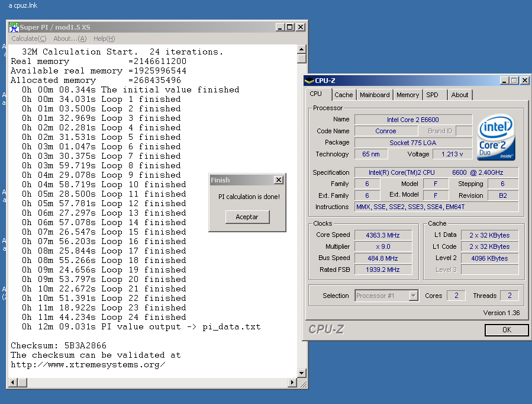This screenshot has height=404, width=532.
Task: Click the Bus Speed value '484.8 MHz'
Action: 383,258
